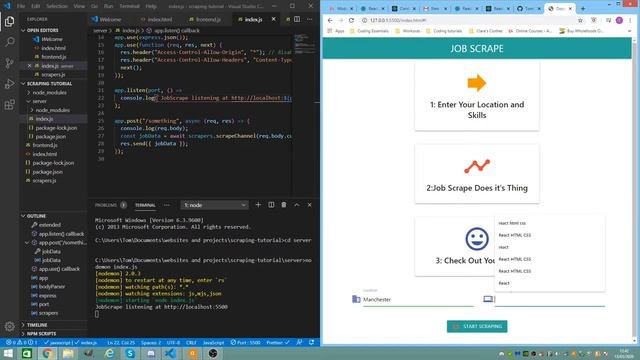Open Run and Debug view in activity bar
Viewport: 640px width, 360px height.
pos(9,84)
